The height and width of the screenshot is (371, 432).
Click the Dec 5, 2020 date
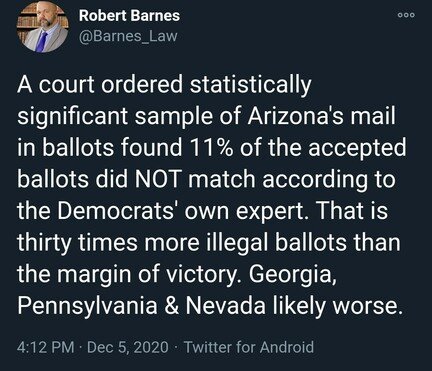coord(128,347)
